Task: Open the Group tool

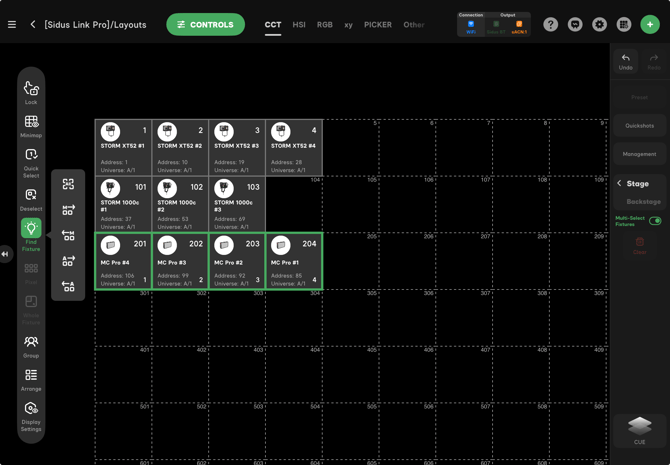Action: 31,346
